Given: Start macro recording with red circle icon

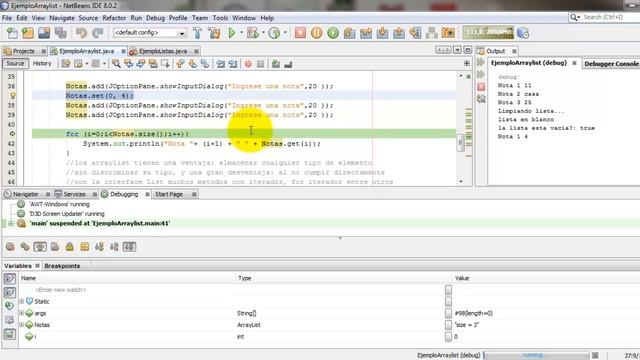Looking at the screenshot, I should tap(248, 64).
